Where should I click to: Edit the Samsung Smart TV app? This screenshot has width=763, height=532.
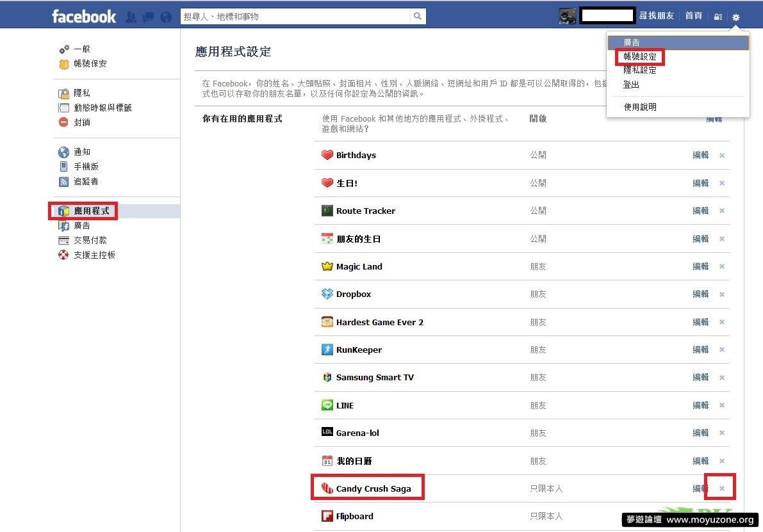701,377
